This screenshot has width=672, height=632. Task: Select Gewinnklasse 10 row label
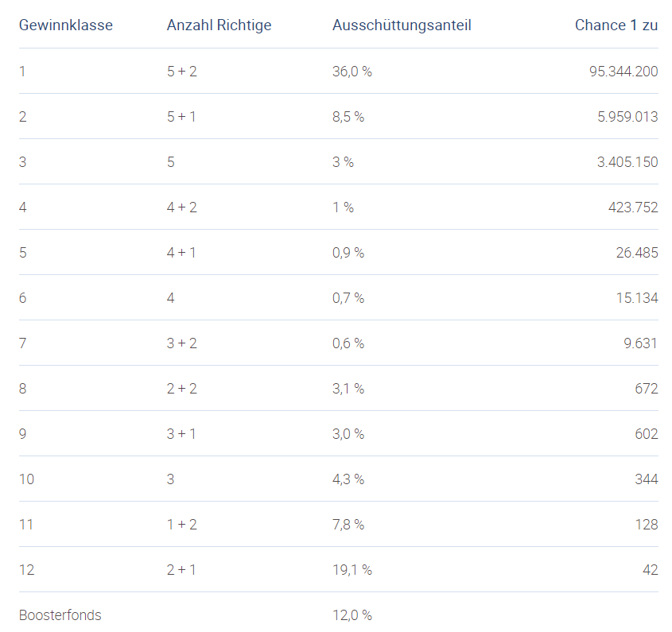coord(27,479)
